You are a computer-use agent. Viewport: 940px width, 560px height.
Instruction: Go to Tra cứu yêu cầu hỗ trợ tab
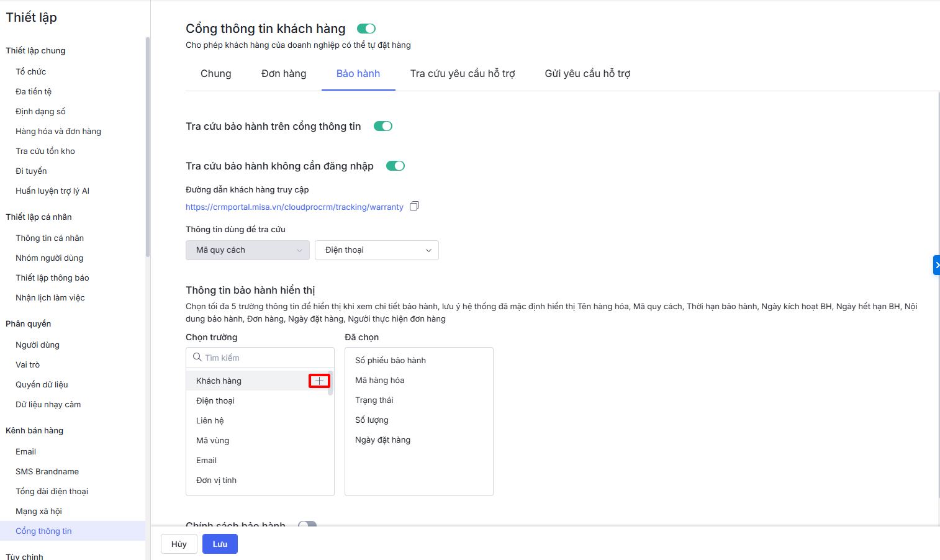pos(463,73)
